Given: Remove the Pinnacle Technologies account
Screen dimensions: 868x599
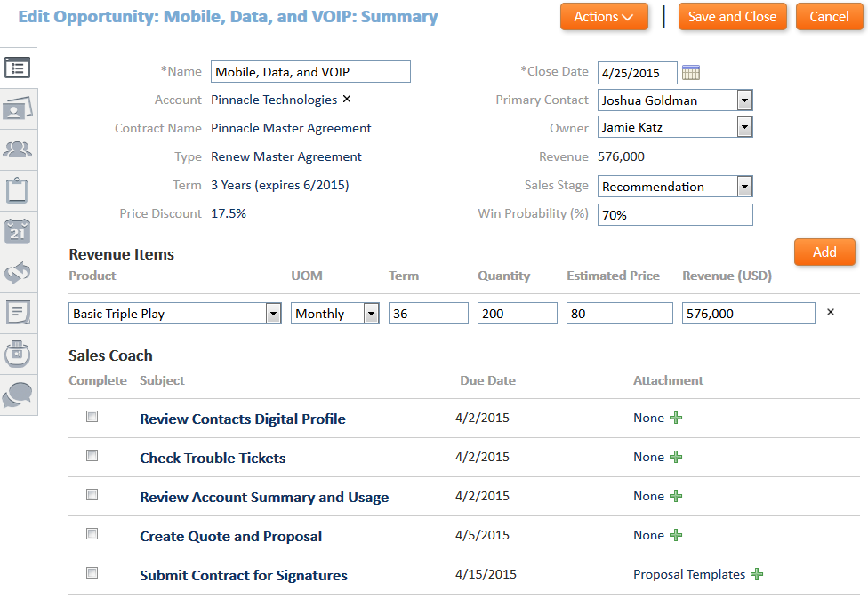Looking at the screenshot, I should [x=347, y=100].
